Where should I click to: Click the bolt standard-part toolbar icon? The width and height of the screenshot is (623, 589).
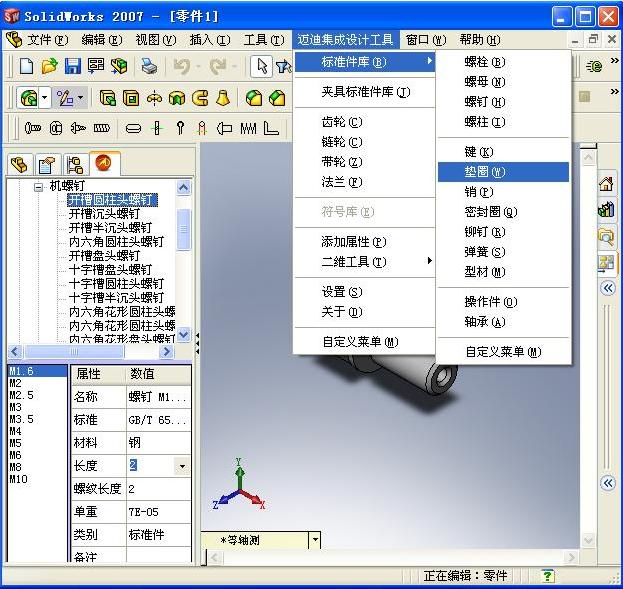[x=33, y=128]
